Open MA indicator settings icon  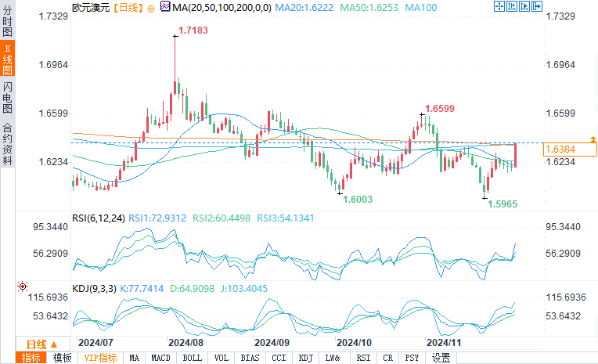point(165,6)
